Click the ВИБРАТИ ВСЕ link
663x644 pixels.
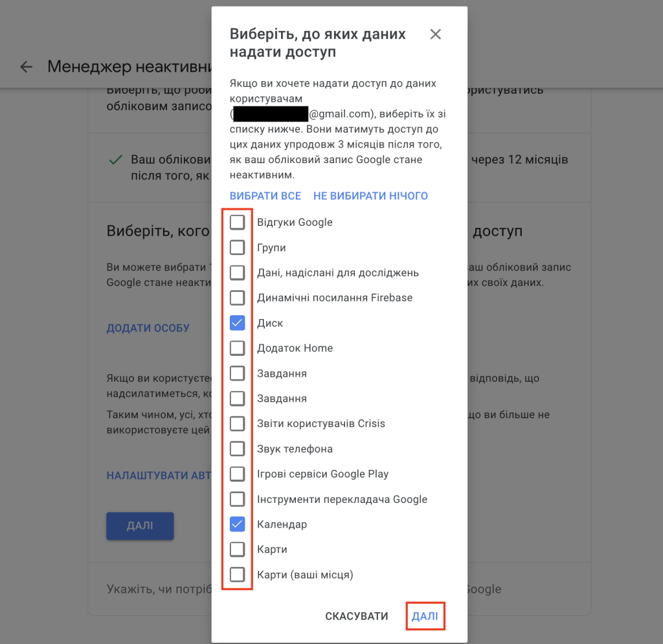[x=265, y=196]
